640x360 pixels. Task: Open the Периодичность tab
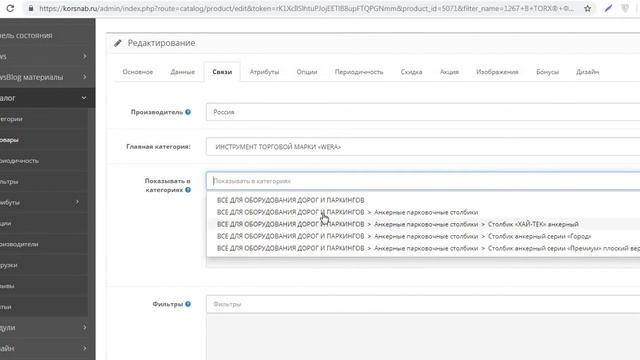359,72
